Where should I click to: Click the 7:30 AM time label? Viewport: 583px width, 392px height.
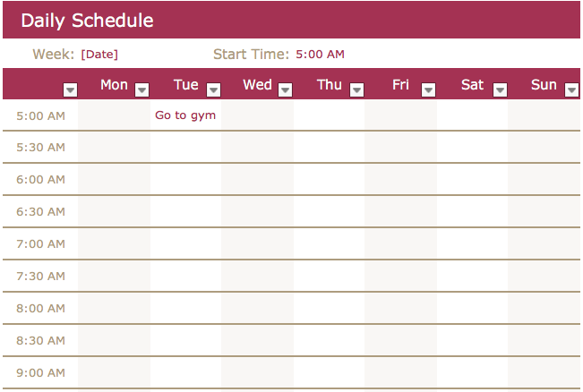(x=40, y=277)
